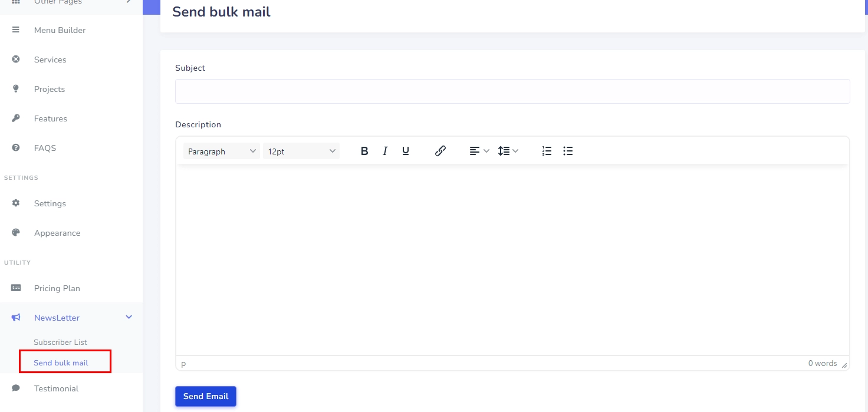Apply underline formatting in the editor
The height and width of the screenshot is (412, 868).
coord(406,151)
